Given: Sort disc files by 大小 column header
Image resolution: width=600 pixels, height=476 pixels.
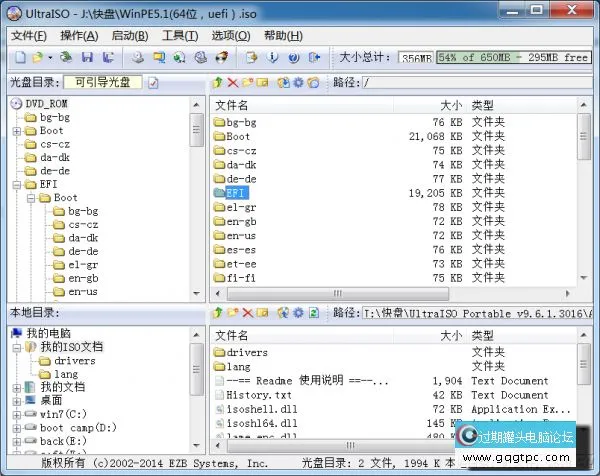Looking at the screenshot, I should point(430,105).
